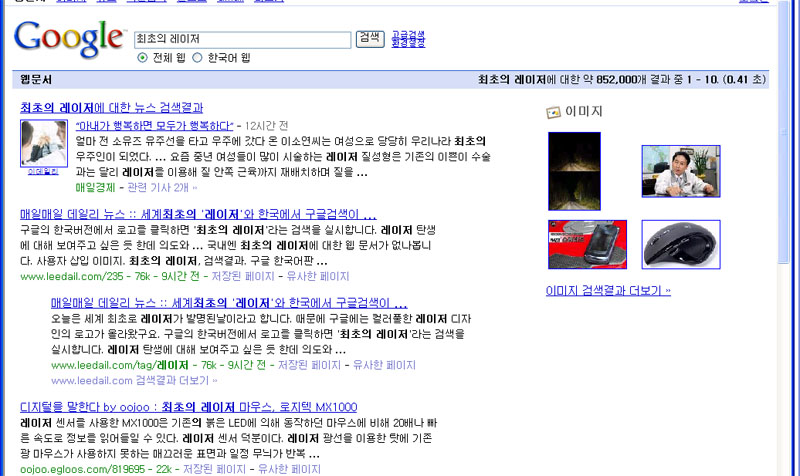Viewport: 800px width, 476px height.
Task: Click the 검색 search button
Action: point(370,38)
